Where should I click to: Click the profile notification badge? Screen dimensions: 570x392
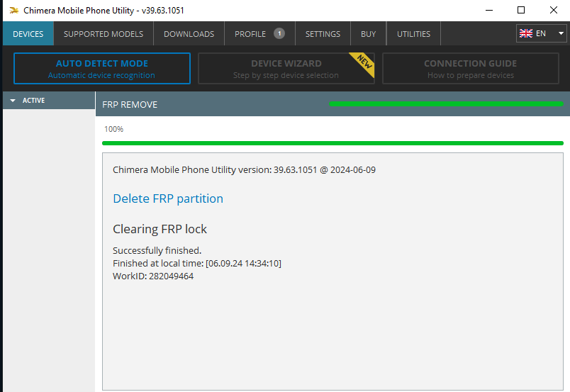(279, 33)
